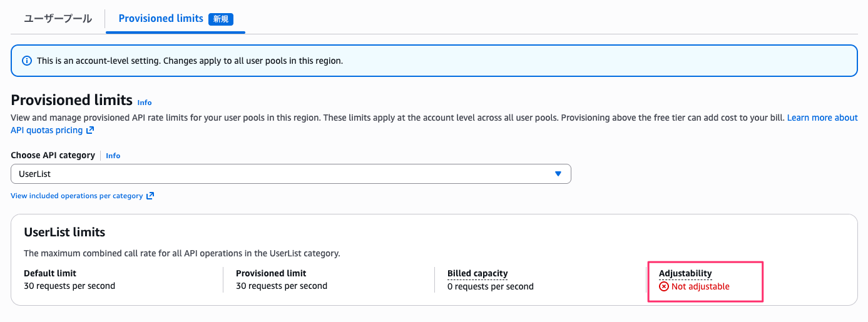Click the Not adjustable status text
The height and width of the screenshot is (322, 868).
pos(700,286)
